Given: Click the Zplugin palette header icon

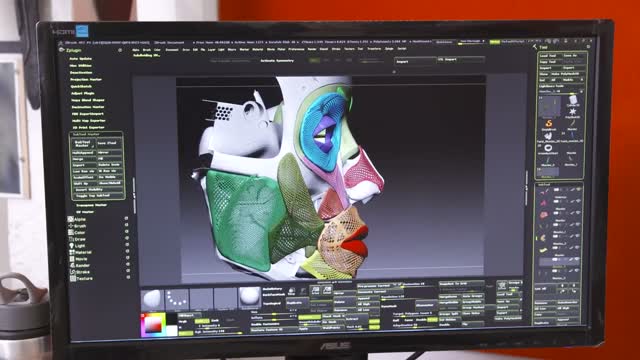Looking at the screenshot, I should pos(62,50).
